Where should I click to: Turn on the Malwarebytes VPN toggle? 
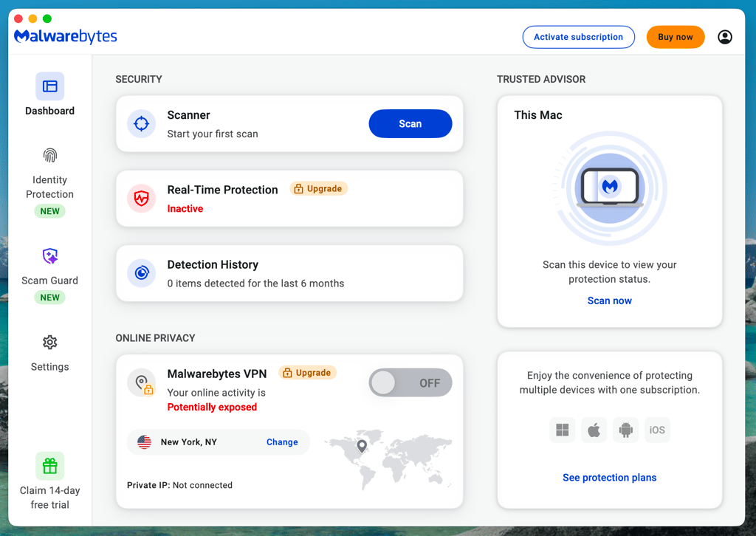point(410,382)
